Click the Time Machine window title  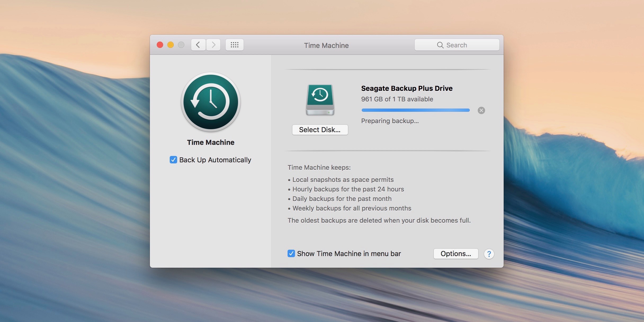pos(326,45)
